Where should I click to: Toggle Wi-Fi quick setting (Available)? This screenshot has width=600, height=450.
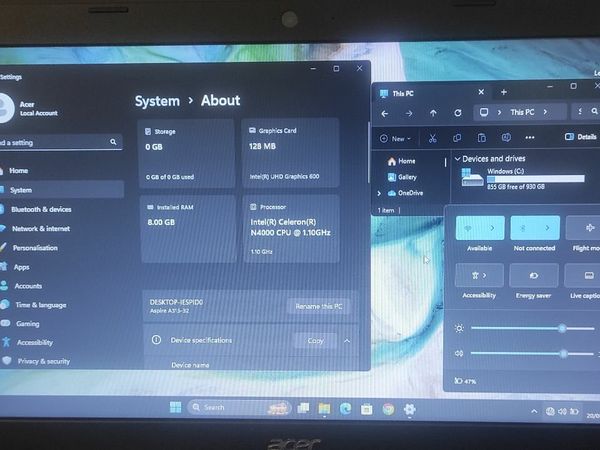pos(468,228)
